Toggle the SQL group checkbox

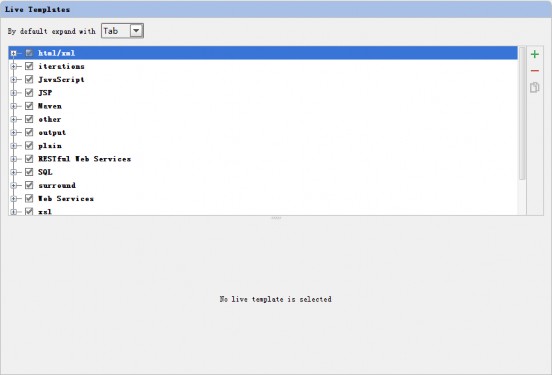pyautogui.click(x=29, y=172)
